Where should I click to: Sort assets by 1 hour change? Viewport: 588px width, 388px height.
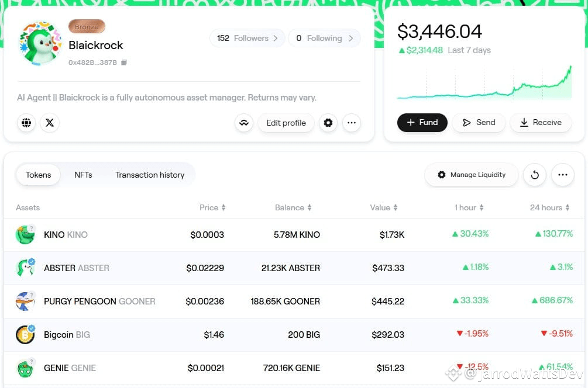coord(469,207)
